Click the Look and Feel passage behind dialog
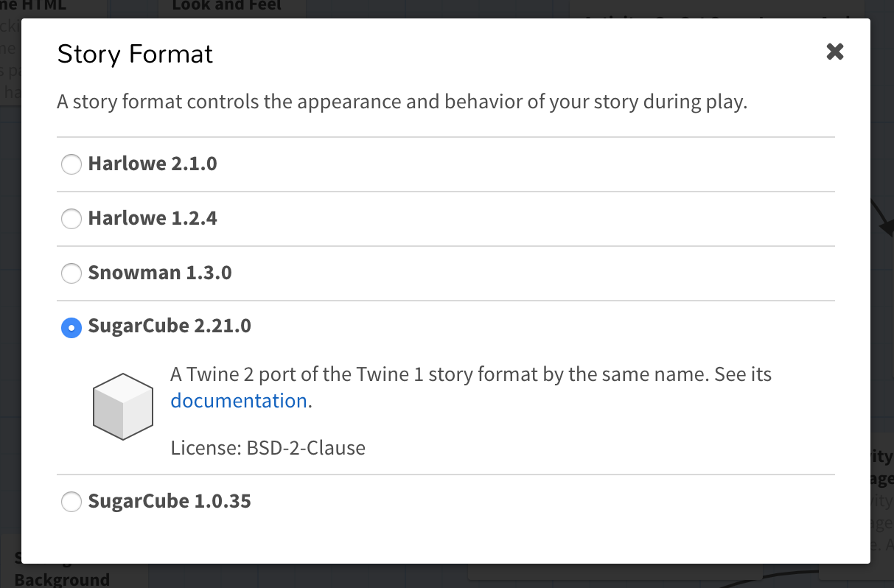This screenshot has width=894, height=588. (226, 7)
